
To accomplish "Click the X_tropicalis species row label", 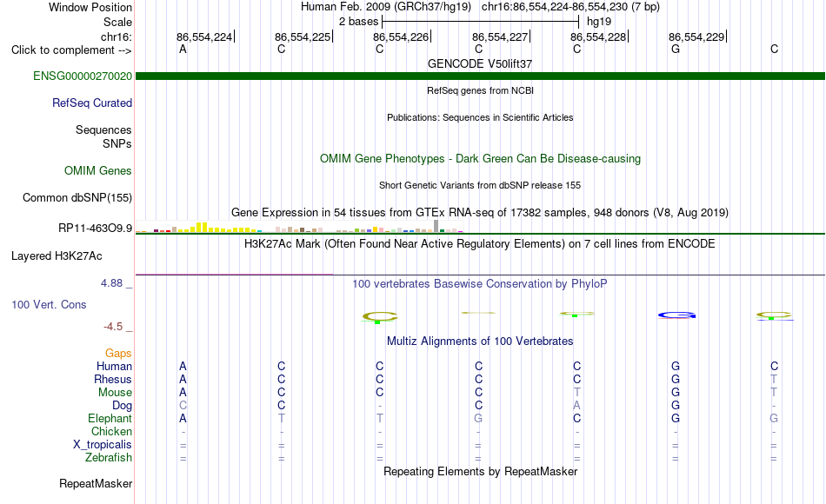I will point(103,445).
